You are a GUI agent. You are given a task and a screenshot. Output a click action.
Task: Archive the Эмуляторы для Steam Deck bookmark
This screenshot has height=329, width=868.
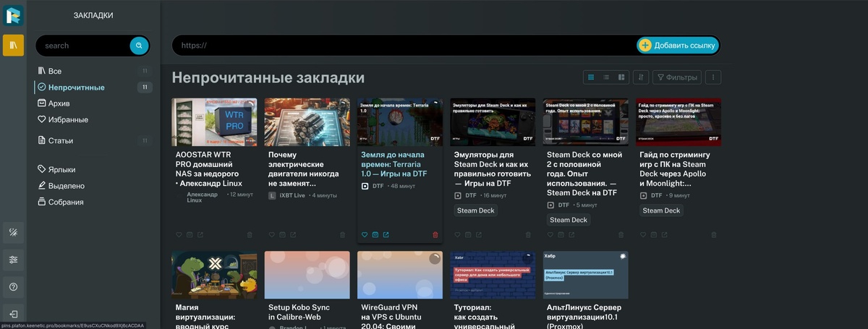click(x=468, y=235)
